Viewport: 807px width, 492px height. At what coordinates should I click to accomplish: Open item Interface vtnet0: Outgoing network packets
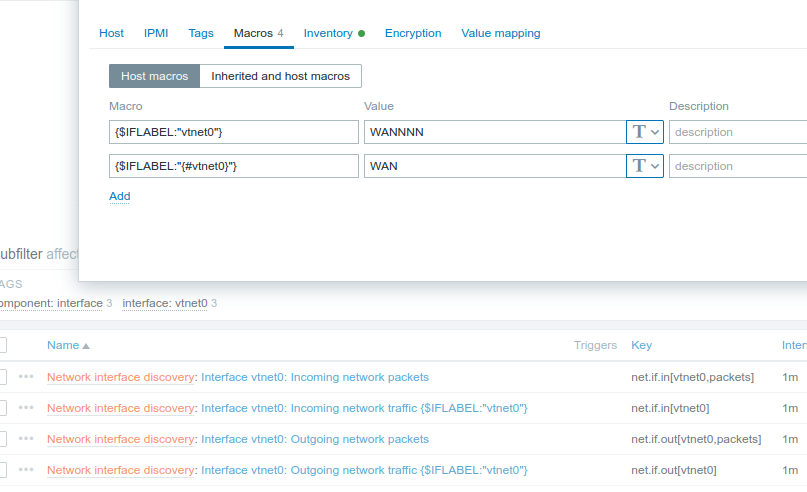click(x=314, y=439)
